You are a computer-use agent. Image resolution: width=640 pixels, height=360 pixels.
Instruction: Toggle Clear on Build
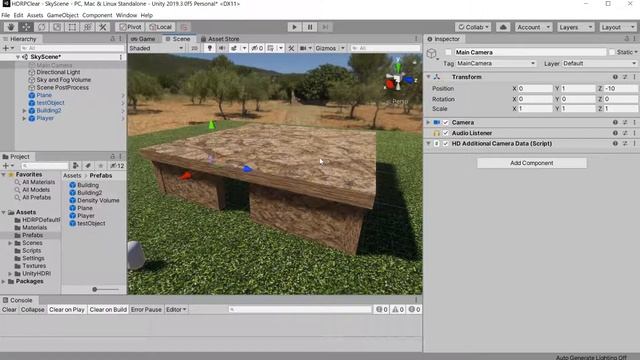[108, 309]
